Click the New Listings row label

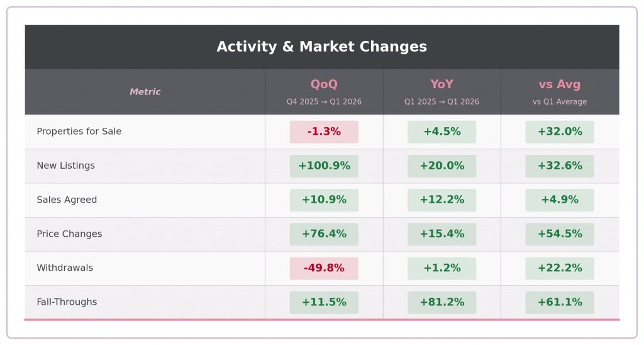66,166
